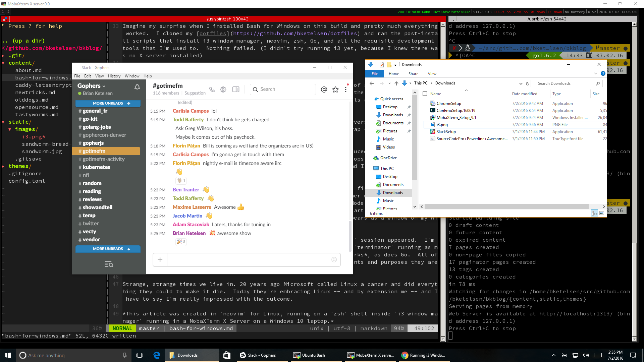644x362 pixels.
Task: Check the select-all checkbox beside Name
Action: (425, 94)
